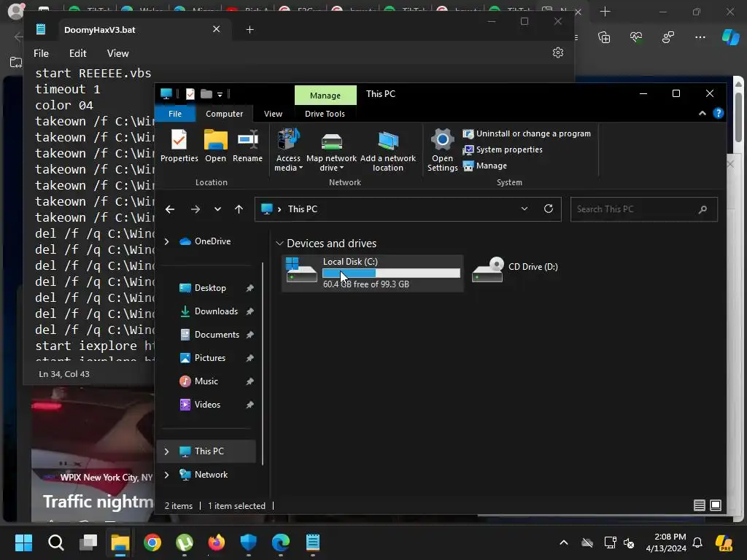Image resolution: width=747 pixels, height=560 pixels.
Task: Click Properties in quick access toolbar
Action: (x=190, y=94)
